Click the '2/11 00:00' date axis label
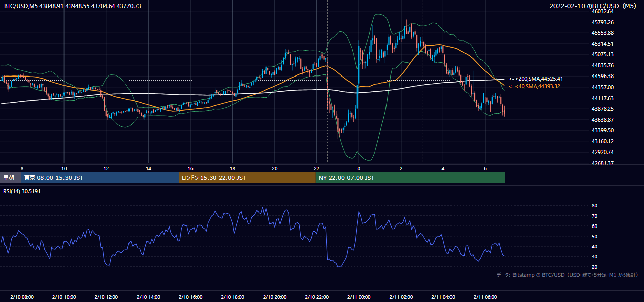Screen dimensions: 644x302 [x=359, y=297]
